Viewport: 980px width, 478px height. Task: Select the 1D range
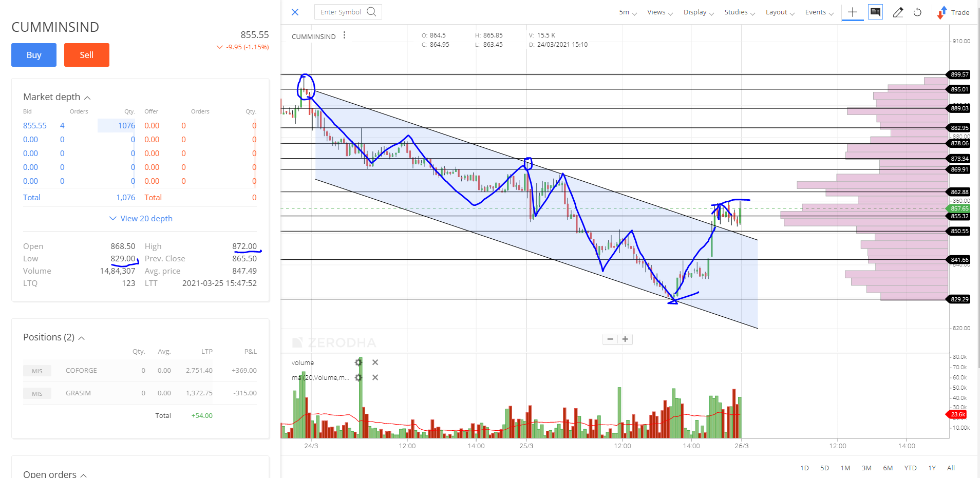(804, 468)
